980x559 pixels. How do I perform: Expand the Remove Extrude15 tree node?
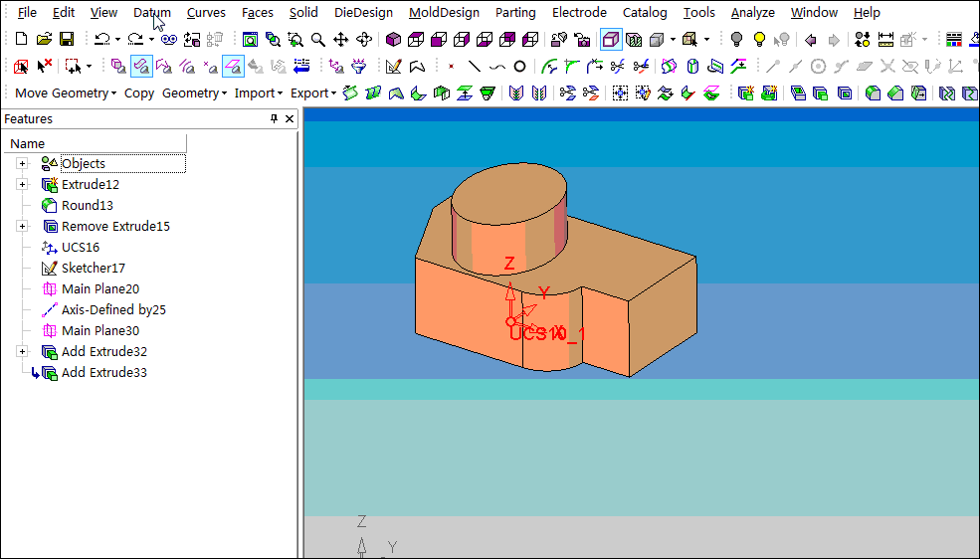22,227
